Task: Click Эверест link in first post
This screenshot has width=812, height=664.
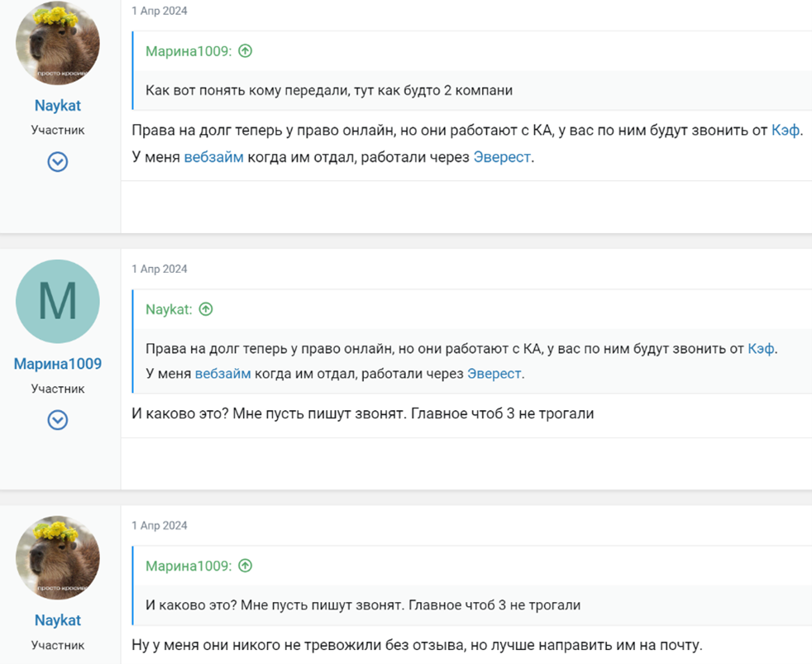Action: [x=502, y=157]
